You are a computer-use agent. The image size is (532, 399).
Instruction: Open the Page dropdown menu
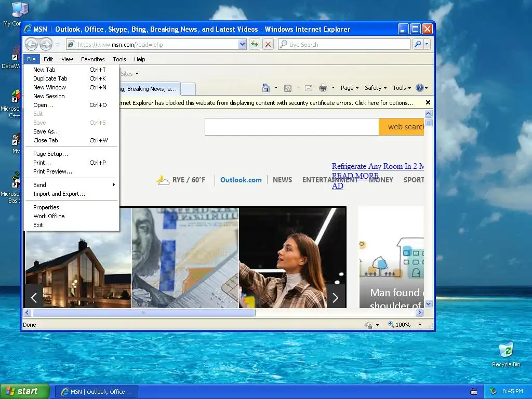(x=350, y=88)
